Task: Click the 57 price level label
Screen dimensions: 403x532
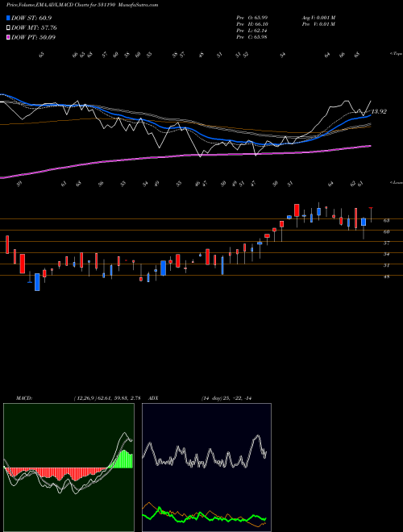Action: [x=386, y=243]
